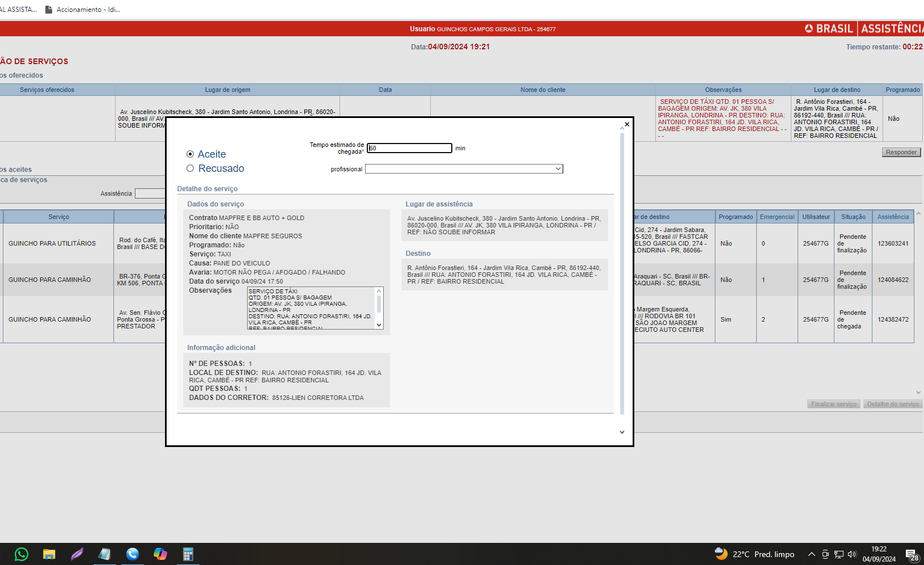This screenshot has width=924, height=565.
Task: Open Notepad from the taskbar
Action: (104, 554)
